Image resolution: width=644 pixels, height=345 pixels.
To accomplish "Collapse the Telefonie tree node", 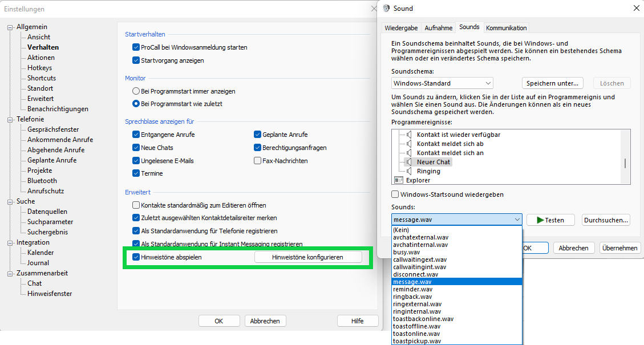I will (10, 119).
